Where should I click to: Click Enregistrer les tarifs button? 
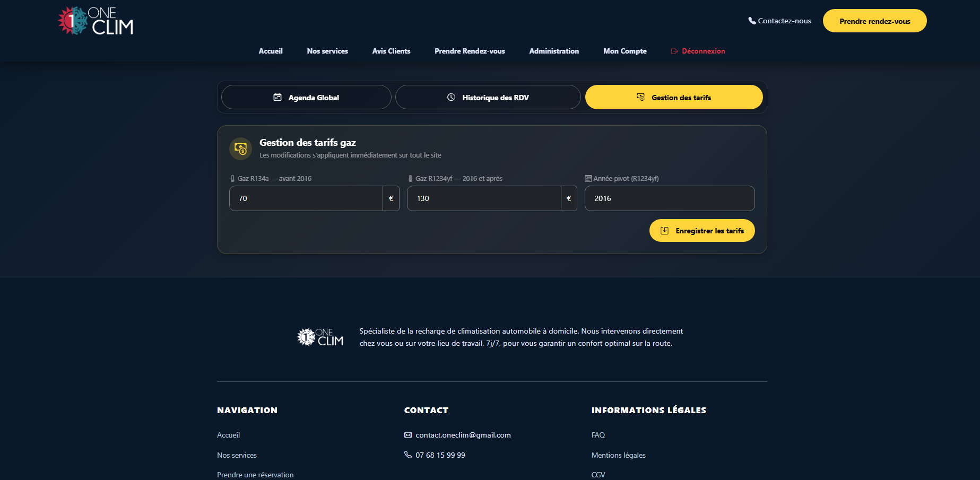coord(702,231)
